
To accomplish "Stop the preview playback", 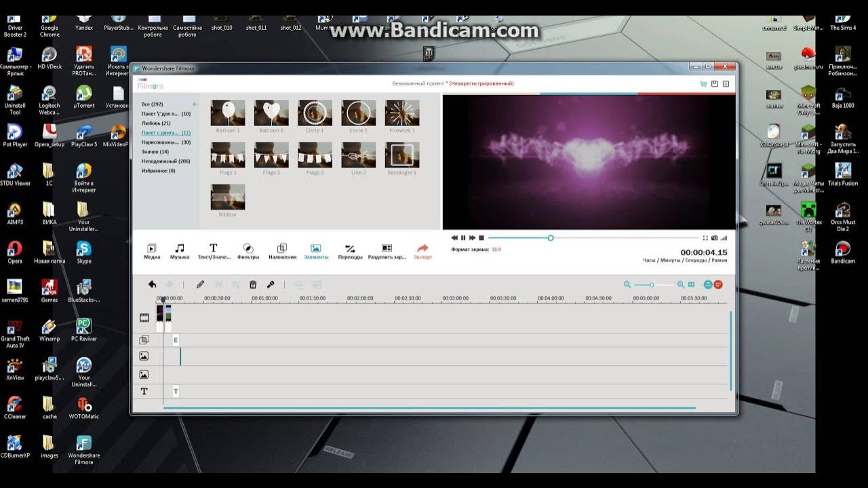I will coord(481,238).
